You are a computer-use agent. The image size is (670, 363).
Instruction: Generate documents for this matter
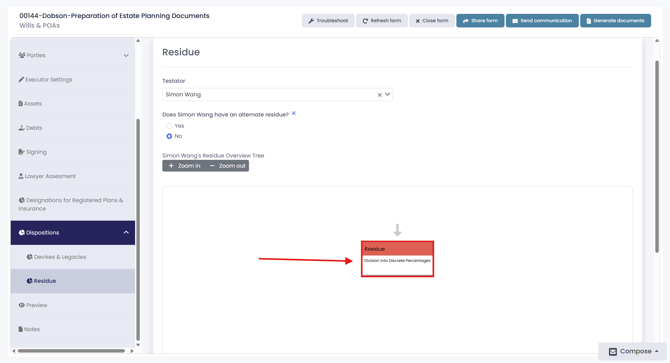tap(615, 20)
